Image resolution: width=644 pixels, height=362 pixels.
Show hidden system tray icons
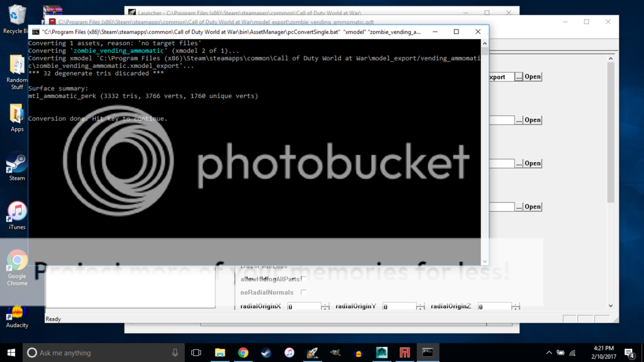549,353
